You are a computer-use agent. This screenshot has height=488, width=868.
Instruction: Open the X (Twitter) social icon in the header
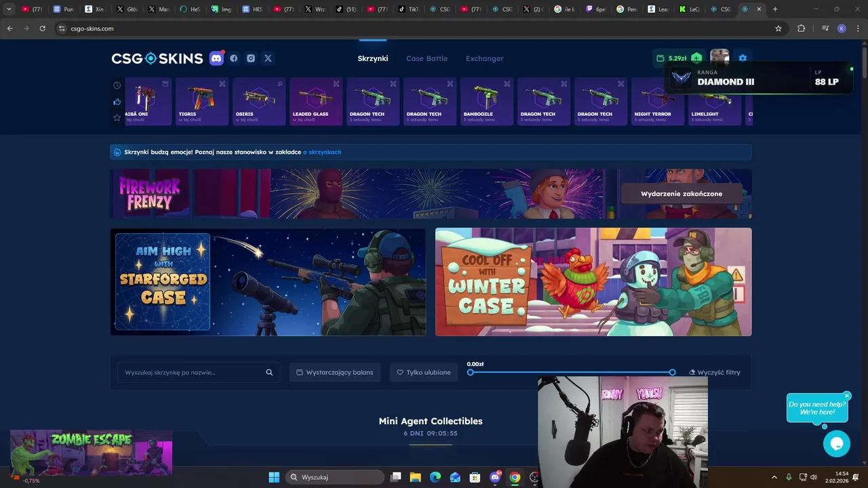(x=268, y=58)
